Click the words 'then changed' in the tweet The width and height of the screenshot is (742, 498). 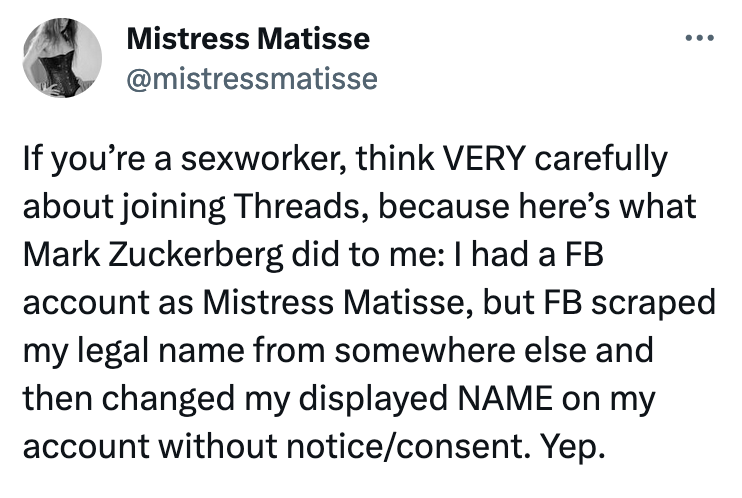coord(129,398)
